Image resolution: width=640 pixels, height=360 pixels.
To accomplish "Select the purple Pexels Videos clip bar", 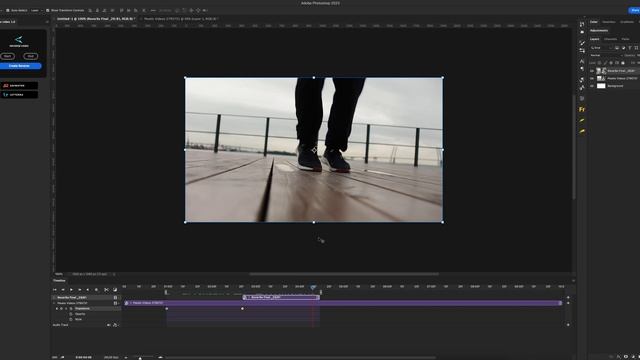I will (x=343, y=303).
